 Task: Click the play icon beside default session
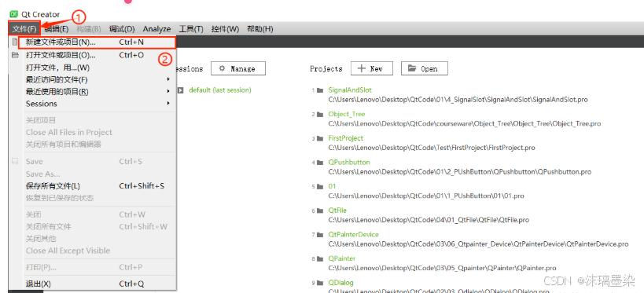pos(180,90)
